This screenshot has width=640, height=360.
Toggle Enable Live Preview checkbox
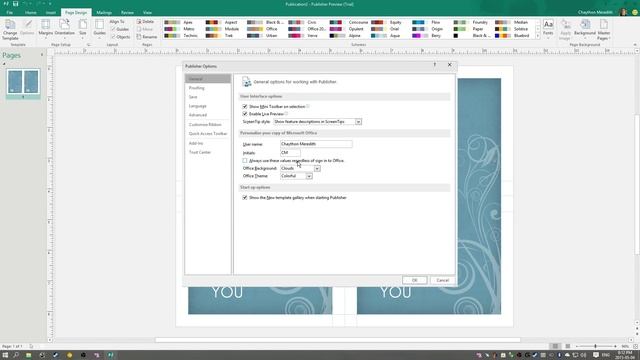[245, 114]
